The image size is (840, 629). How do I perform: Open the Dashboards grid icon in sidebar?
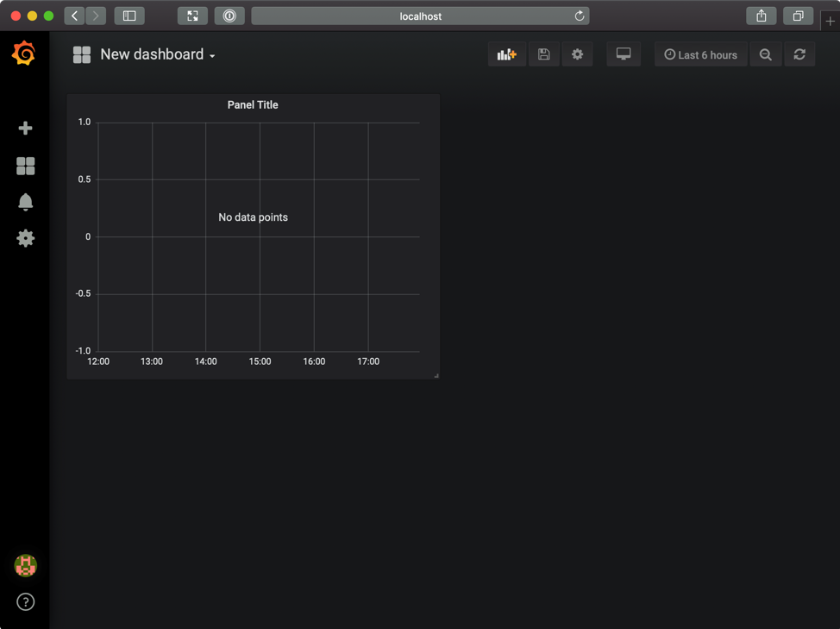click(25, 166)
